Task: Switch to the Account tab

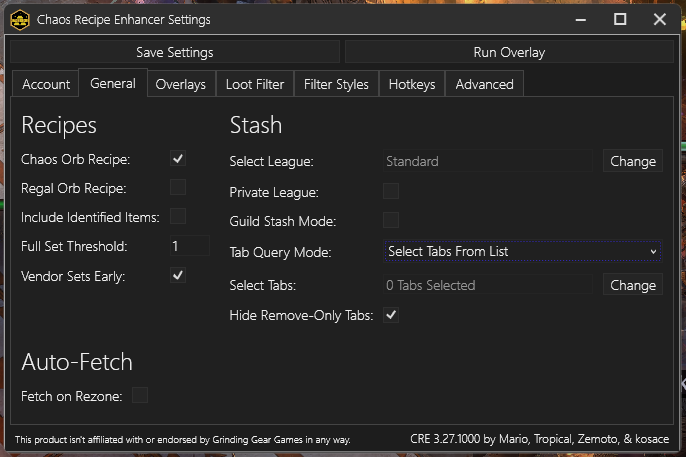Action: coord(46,85)
